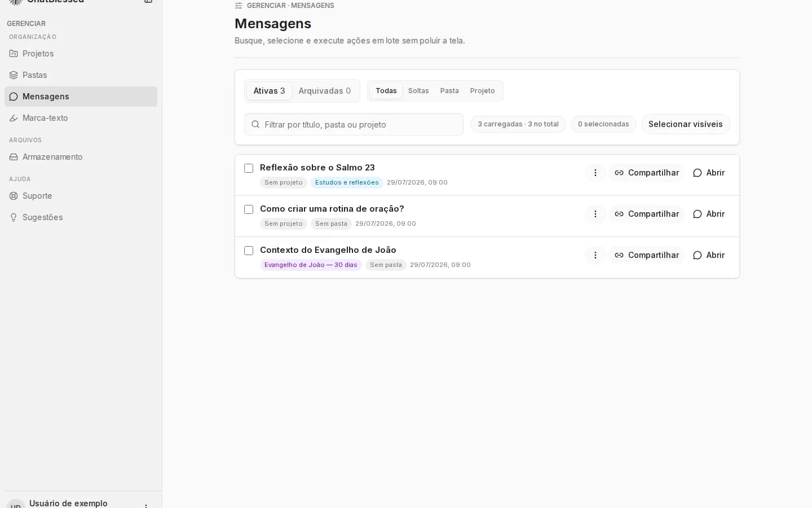Click Selecionar visíveis button
This screenshot has width=812, height=508.
[x=685, y=124]
